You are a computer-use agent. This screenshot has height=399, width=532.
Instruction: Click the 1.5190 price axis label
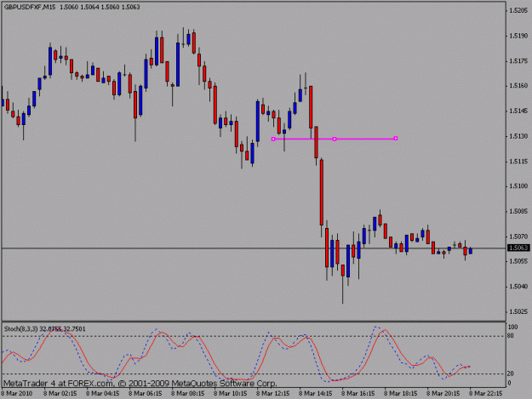[x=518, y=36]
